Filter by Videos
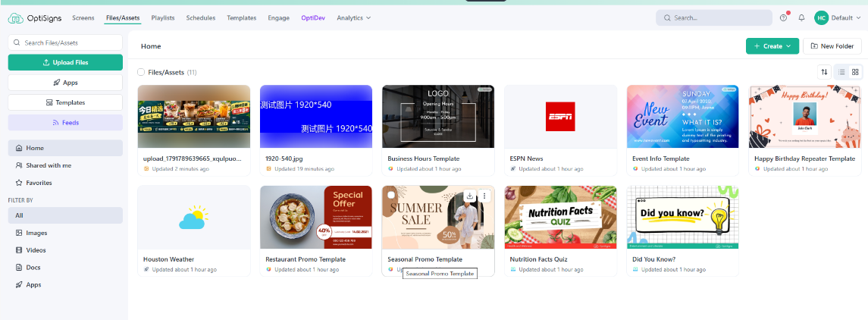 (65, 250)
